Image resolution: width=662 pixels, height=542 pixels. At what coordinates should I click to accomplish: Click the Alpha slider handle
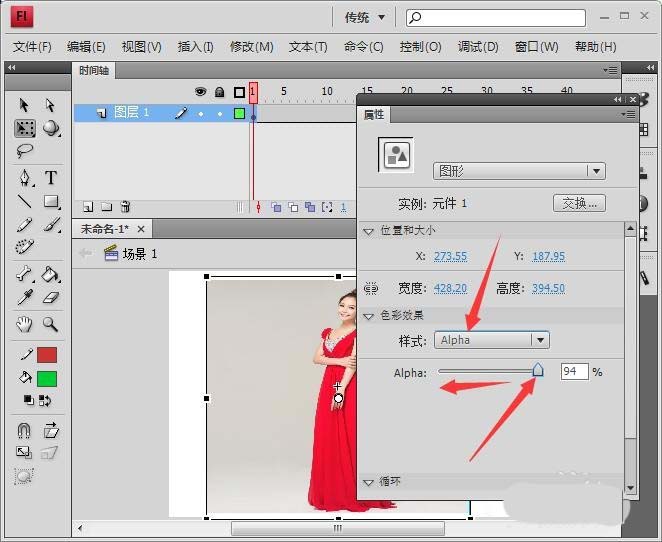538,369
